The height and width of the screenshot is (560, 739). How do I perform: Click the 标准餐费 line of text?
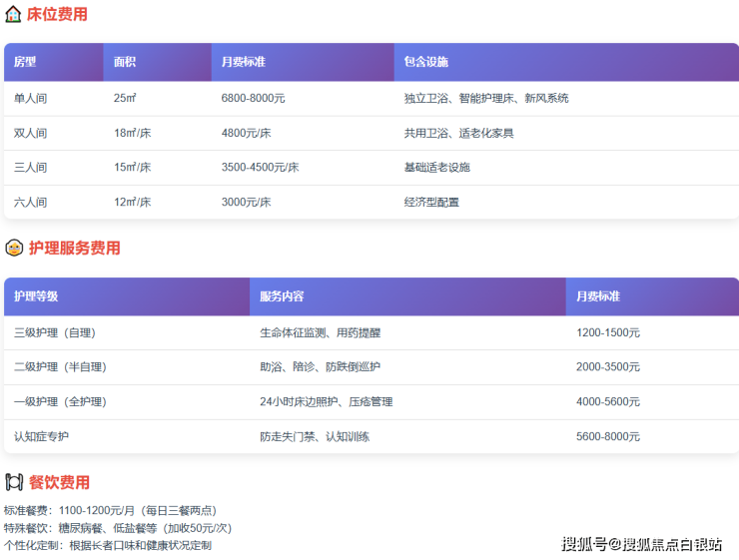pos(110,510)
